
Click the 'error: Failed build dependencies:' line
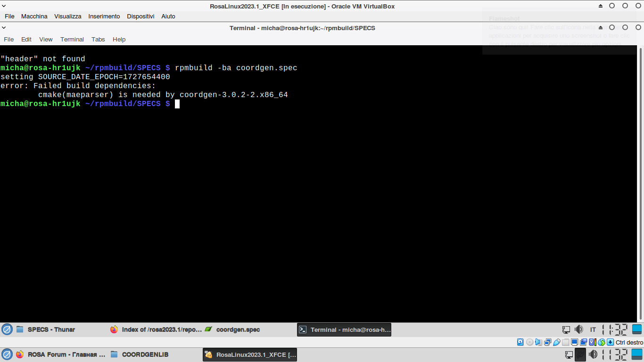pos(78,86)
